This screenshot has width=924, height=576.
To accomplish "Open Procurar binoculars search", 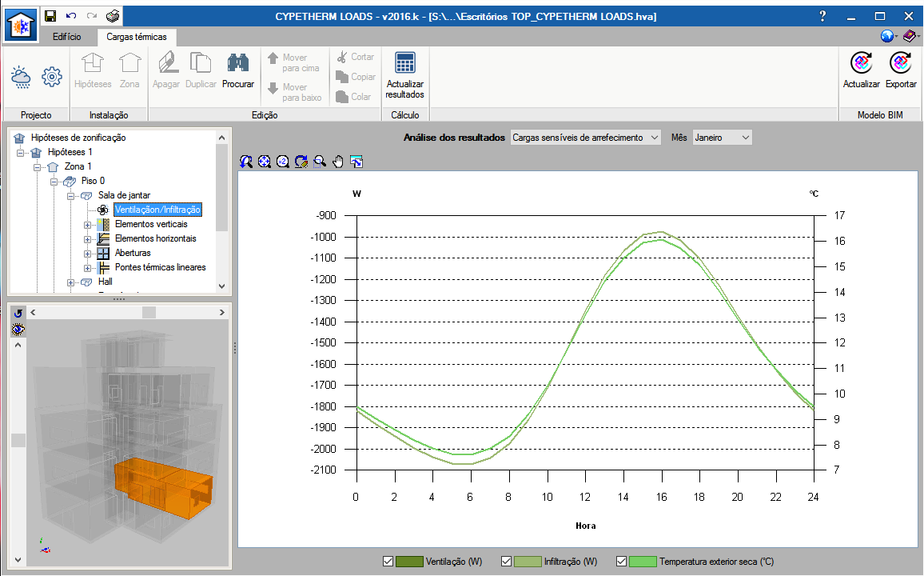I will tap(238, 70).
